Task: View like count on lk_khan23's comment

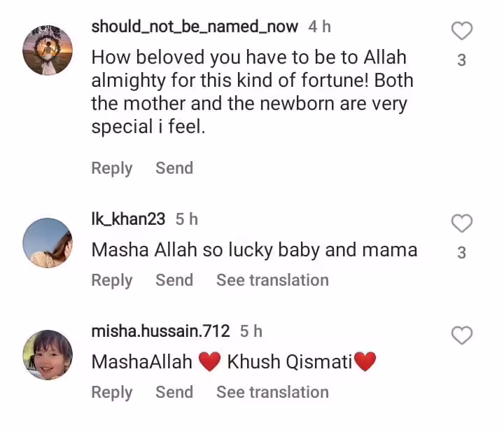Action: click(461, 253)
